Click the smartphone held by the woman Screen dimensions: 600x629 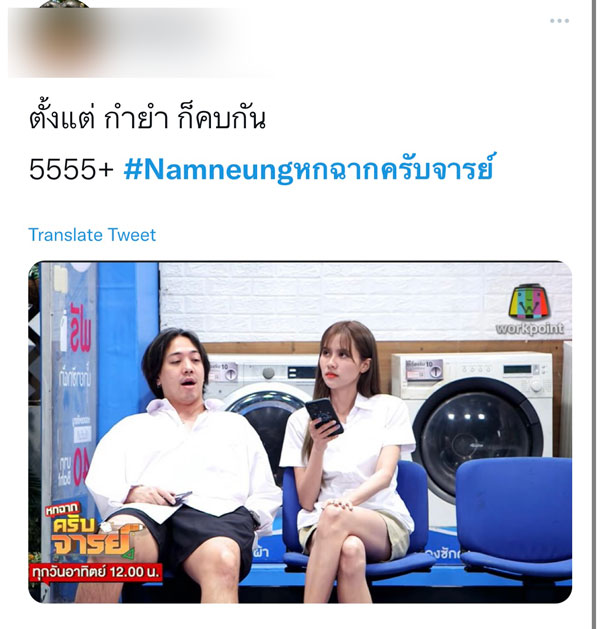324,416
